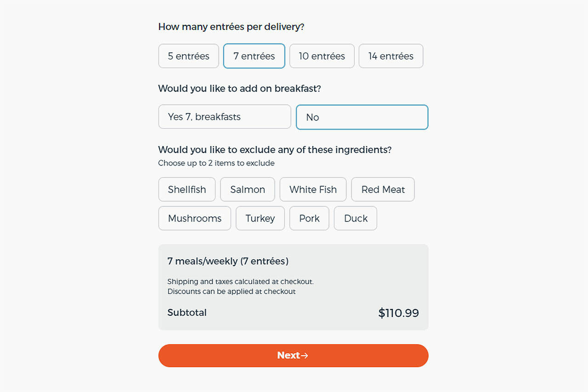This screenshot has width=588, height=392.
Task: Click the 7 meals/weekly summary heading
Action: 228,261
